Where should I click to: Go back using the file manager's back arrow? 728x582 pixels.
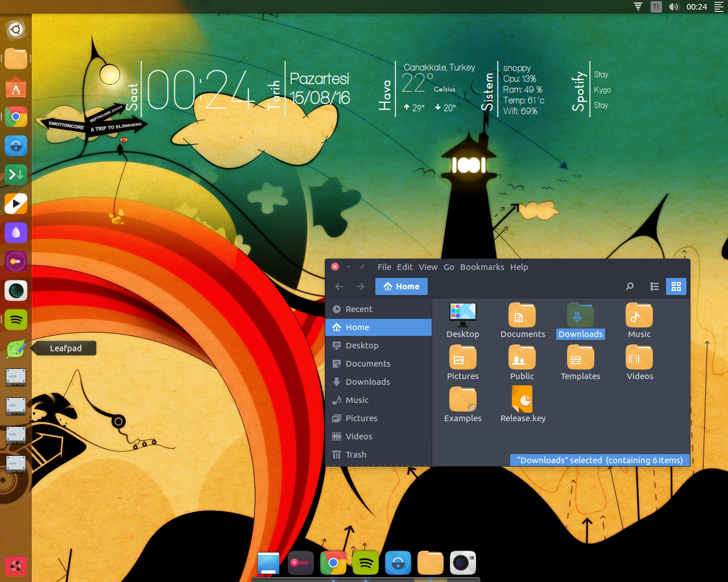tap(340, 286)
